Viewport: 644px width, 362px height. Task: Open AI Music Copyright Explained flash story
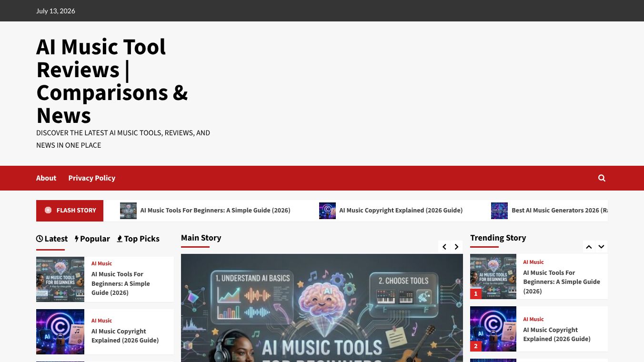[x=401, y=211]
